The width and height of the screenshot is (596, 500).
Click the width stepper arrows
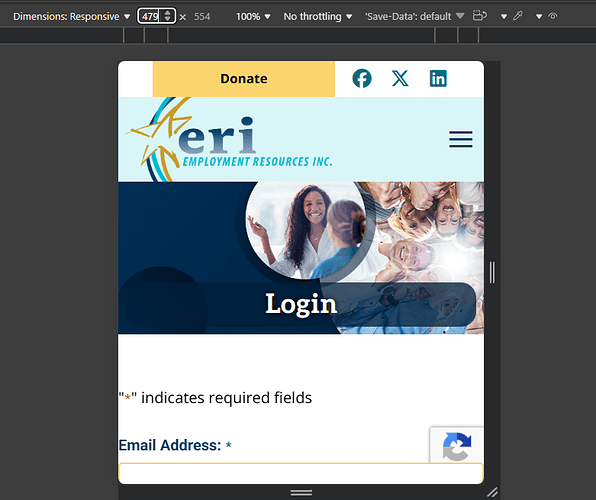(167, 16)
